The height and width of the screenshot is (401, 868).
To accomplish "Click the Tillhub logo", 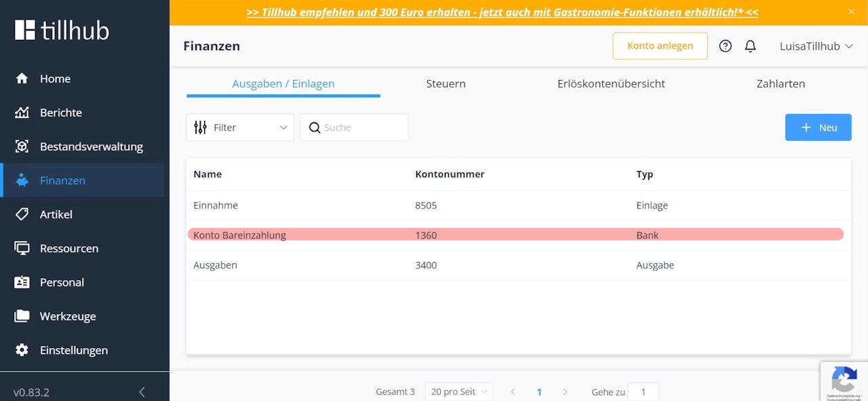I will (60, 29).
